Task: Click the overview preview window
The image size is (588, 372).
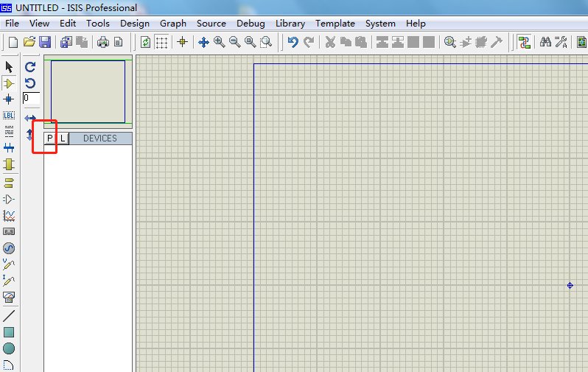Action: coord(88,91)
